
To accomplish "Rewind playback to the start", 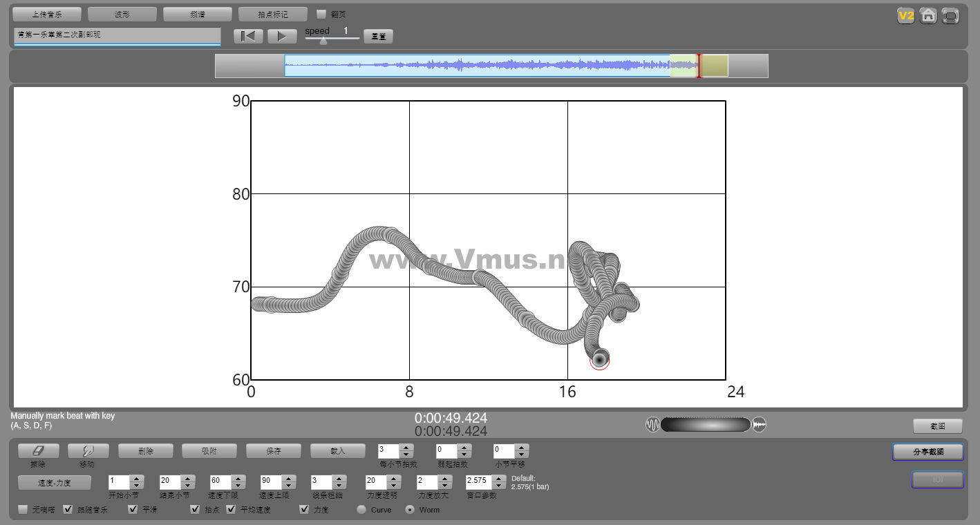I will coord(247,37).
